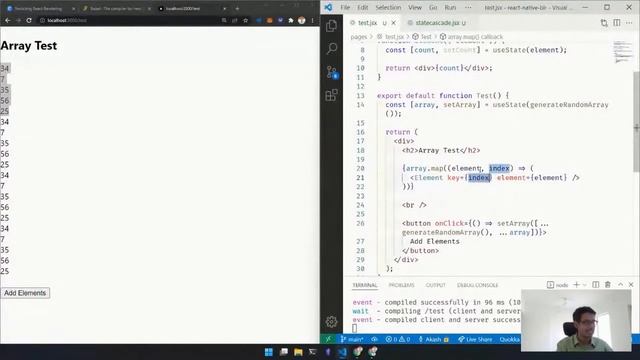The width and height of the screenshot is (640, 360).
Task: Open the browser extensions puzzle icon
Action: click(x=291, y=20)
